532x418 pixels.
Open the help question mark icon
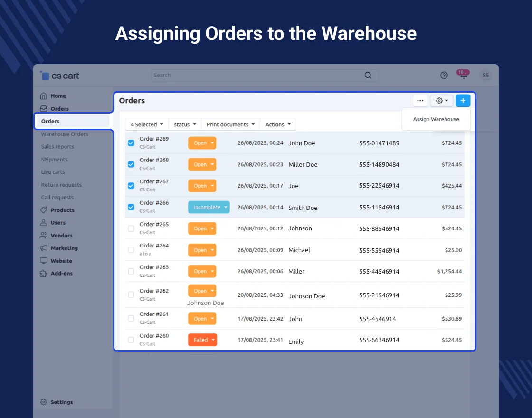(x=444, y=76)
